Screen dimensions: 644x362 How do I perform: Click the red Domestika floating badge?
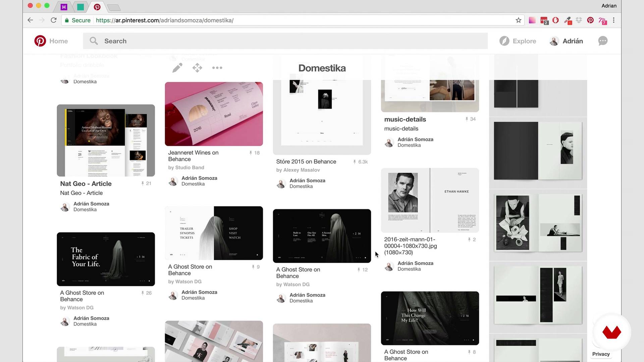coord(611,332)
